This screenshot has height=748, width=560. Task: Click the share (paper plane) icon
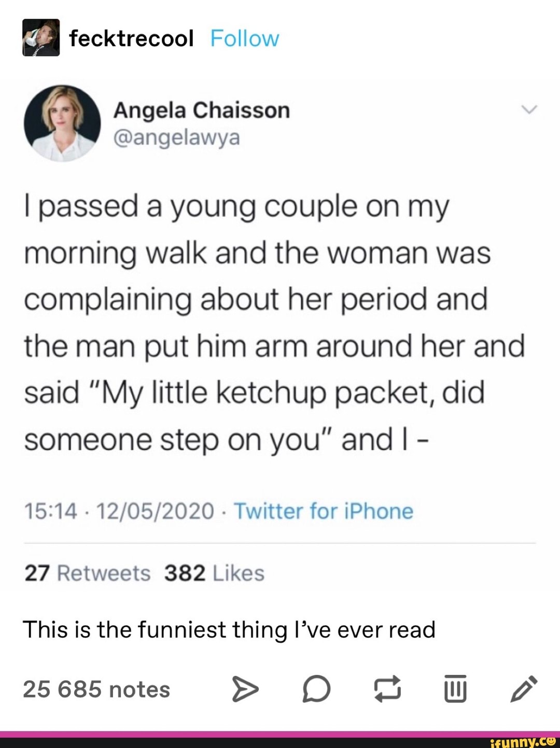[x=245, y=689]
